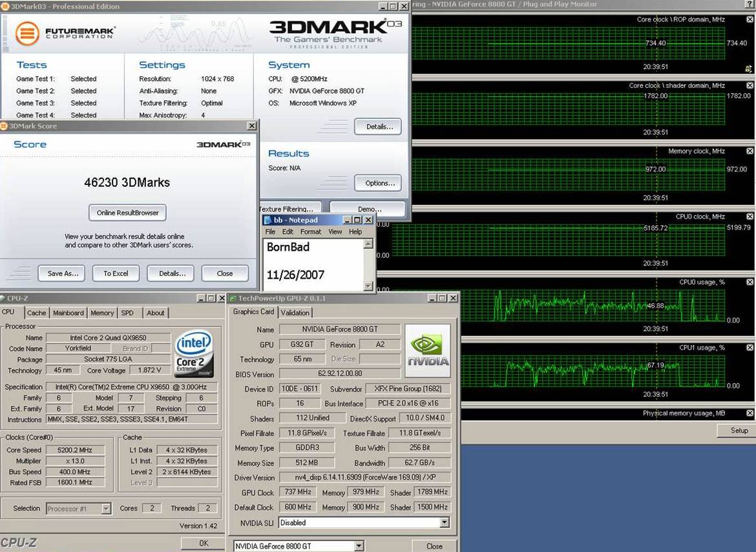Click the Shader 1789 MHz field
756x552 pixels.
coord(432,493)
